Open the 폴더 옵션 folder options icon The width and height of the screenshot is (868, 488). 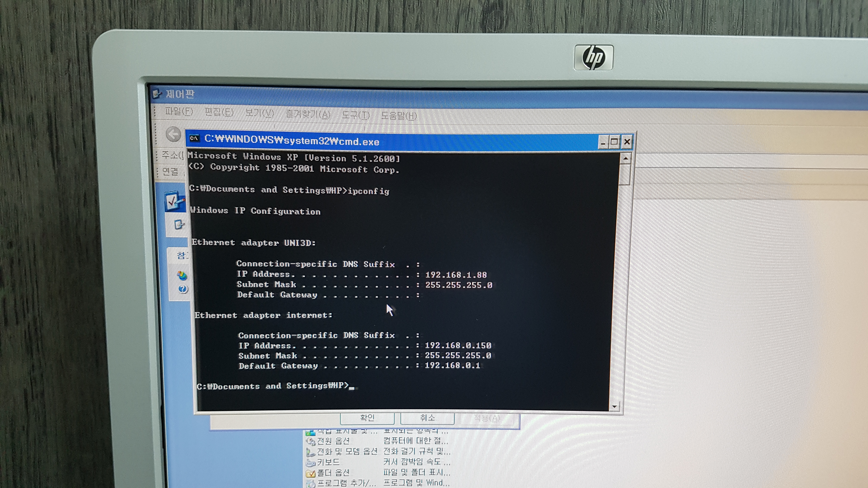(x=310, y=473)
